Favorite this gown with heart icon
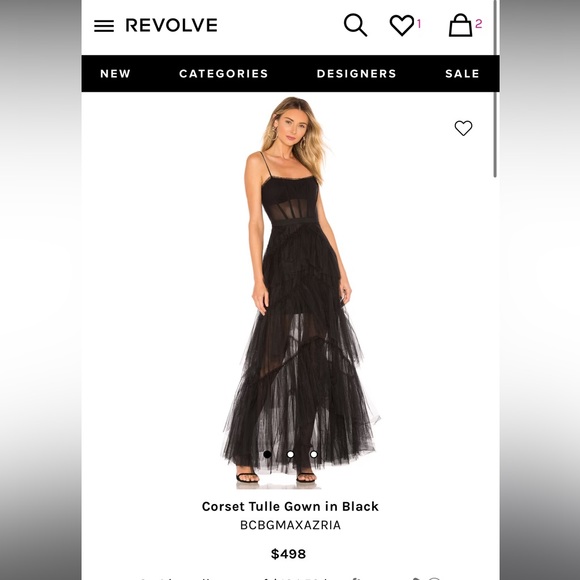Viewport: 580px width, 580px height. tap(463, 128)
